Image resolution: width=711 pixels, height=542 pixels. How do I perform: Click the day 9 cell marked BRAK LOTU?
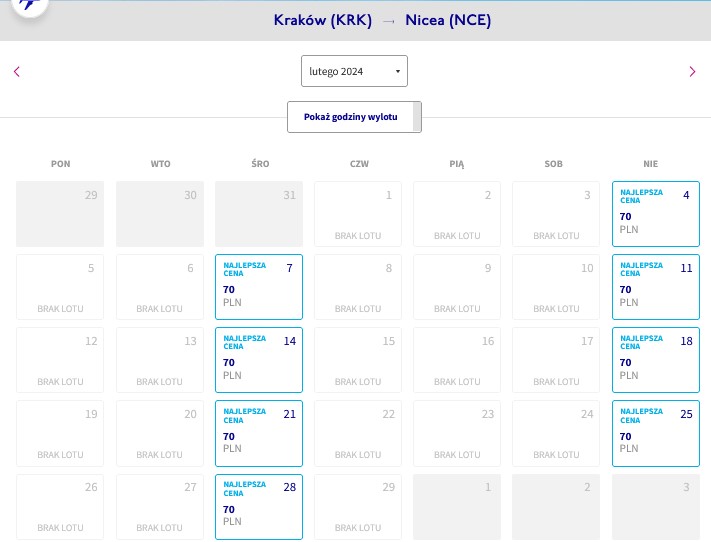[x=457, y=287]
